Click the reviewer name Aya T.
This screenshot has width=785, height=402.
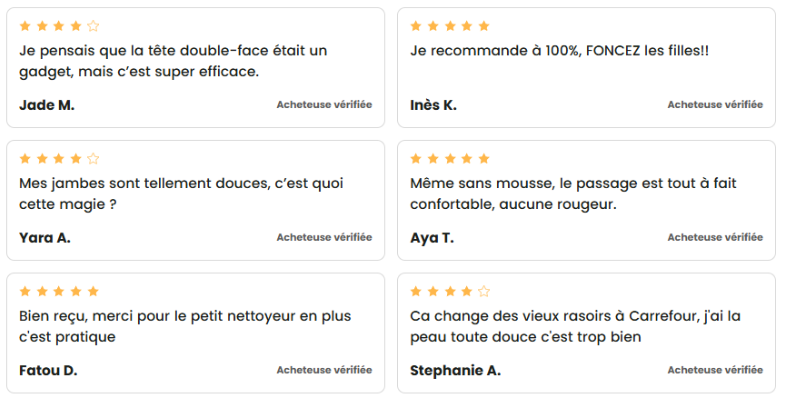point(432,238)
